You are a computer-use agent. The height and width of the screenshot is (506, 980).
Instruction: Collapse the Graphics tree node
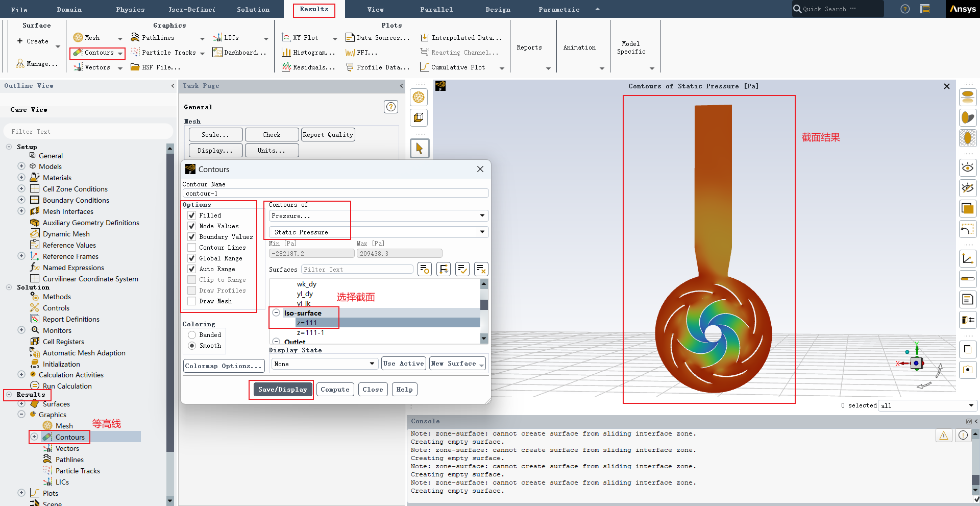[x=21, y=415]
